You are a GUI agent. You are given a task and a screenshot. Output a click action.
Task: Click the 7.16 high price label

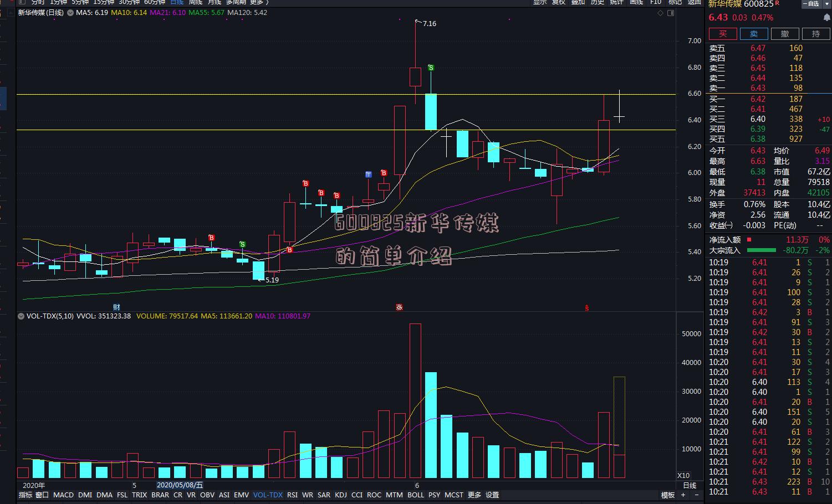point(429,24)
